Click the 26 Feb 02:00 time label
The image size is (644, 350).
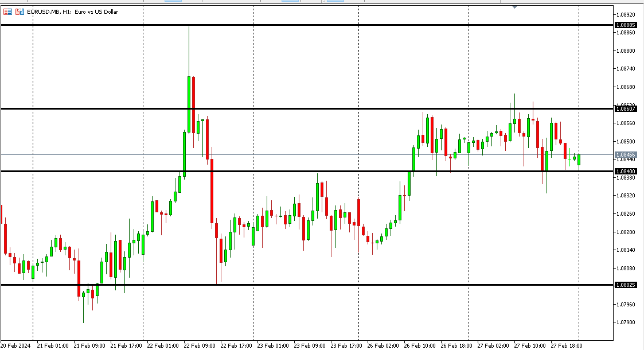[383, 346]
